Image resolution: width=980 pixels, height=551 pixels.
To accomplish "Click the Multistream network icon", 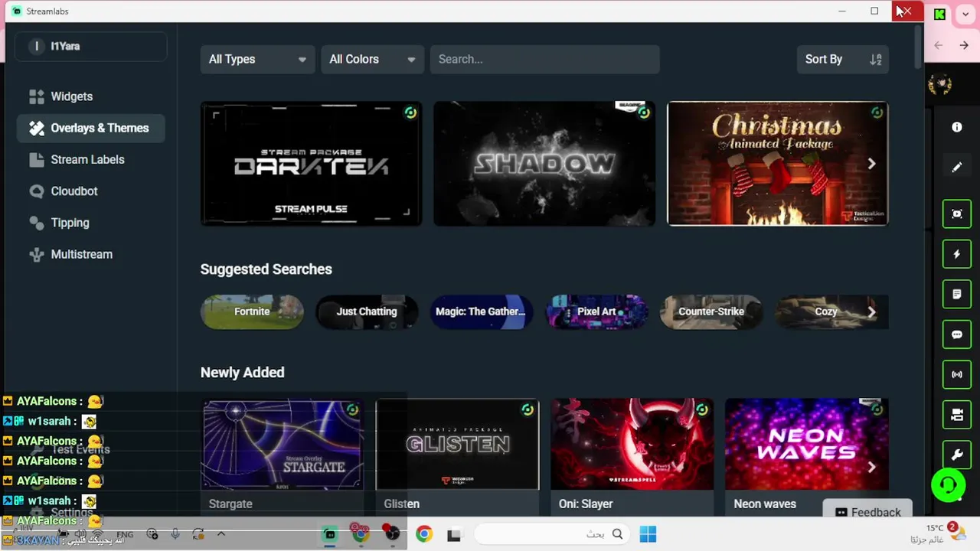I will coord(36,254).
